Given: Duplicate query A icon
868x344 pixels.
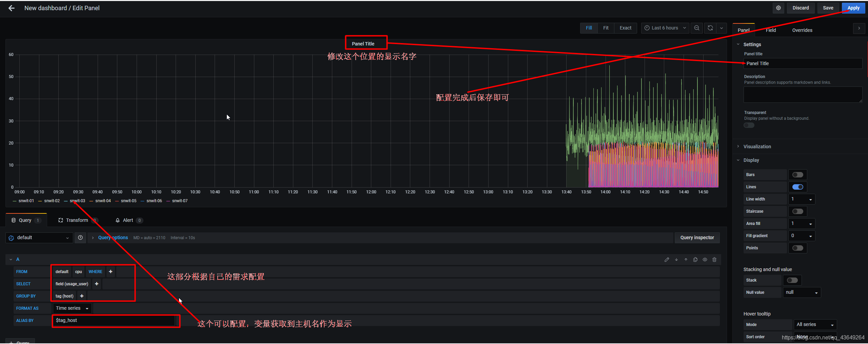Looking at the screenshot, I should 695,260.
